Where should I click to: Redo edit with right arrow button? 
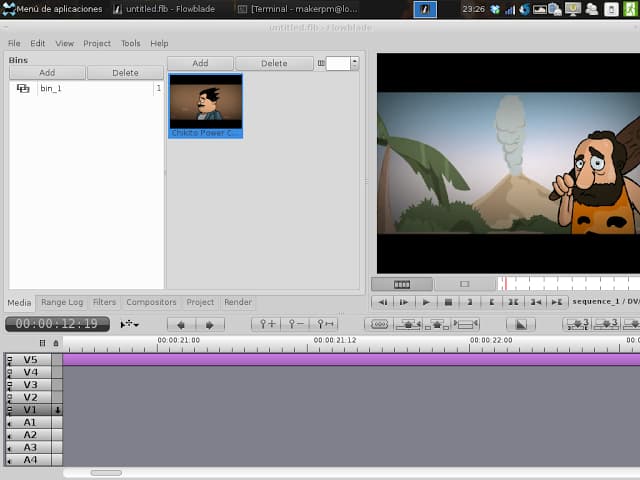point(210,324)
